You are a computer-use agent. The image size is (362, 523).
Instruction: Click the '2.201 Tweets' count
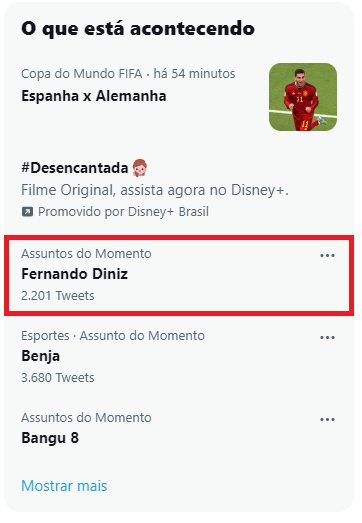pos(58,296)
